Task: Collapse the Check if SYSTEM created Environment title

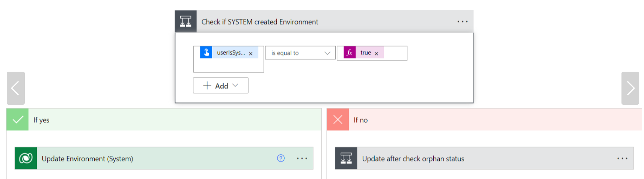Action: pyautogui.click(x=260, y=22)
